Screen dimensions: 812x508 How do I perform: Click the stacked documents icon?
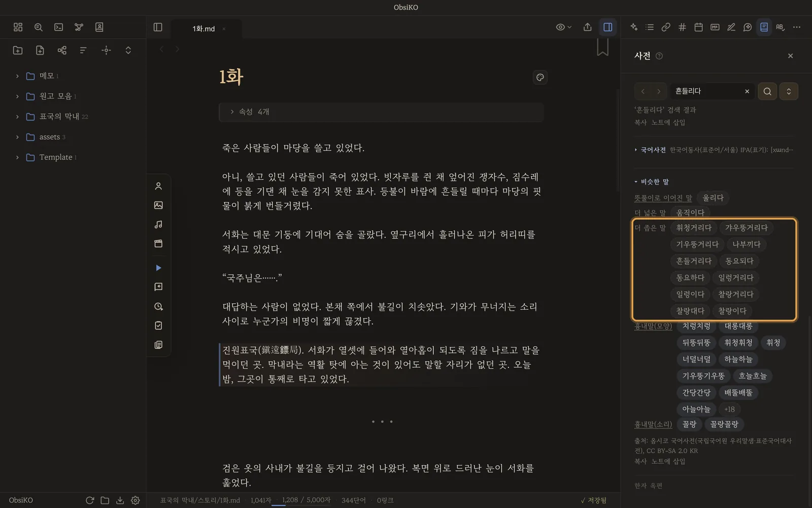[x=158, y=344]
